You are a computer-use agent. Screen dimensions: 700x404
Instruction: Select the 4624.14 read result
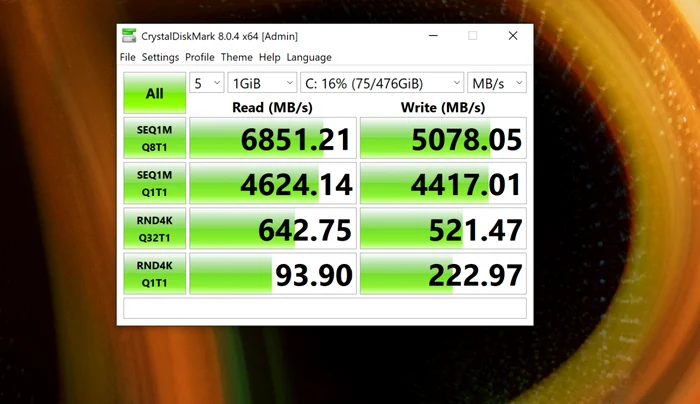click(x=273, y=183)
